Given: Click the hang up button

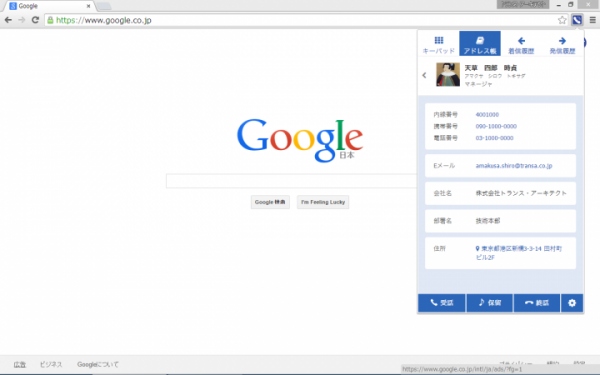Looking at the screenshot, I should click(536, 303).
